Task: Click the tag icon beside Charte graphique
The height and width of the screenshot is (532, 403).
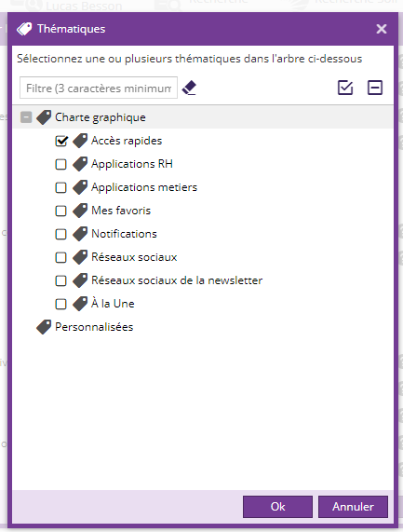Action: click(x=44, y=117)
